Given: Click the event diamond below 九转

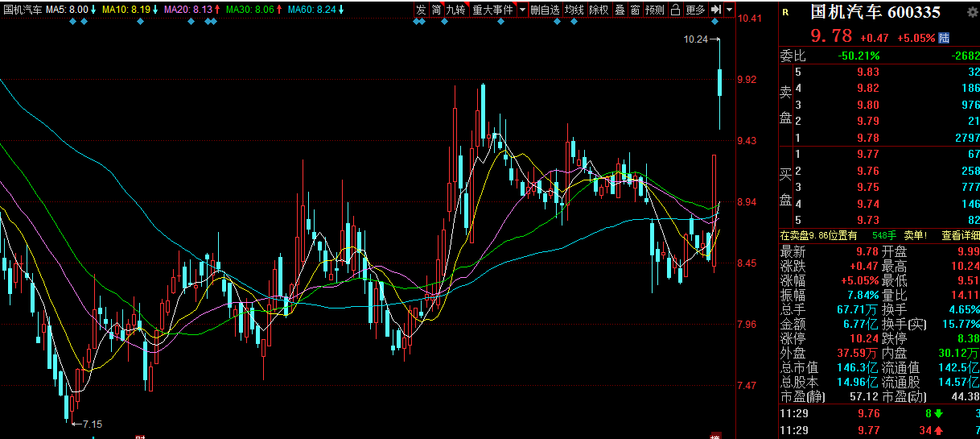Looking at the screenshot, I should pos(444,22).
